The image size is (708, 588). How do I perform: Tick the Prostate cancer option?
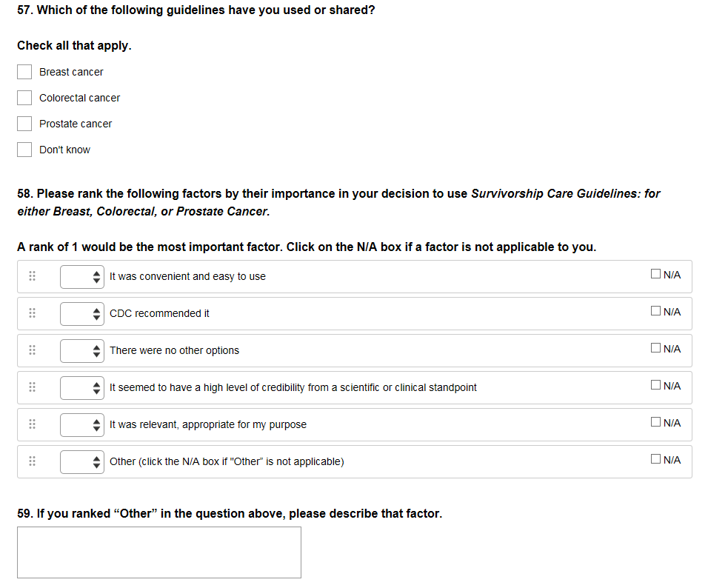coord(24,124)
